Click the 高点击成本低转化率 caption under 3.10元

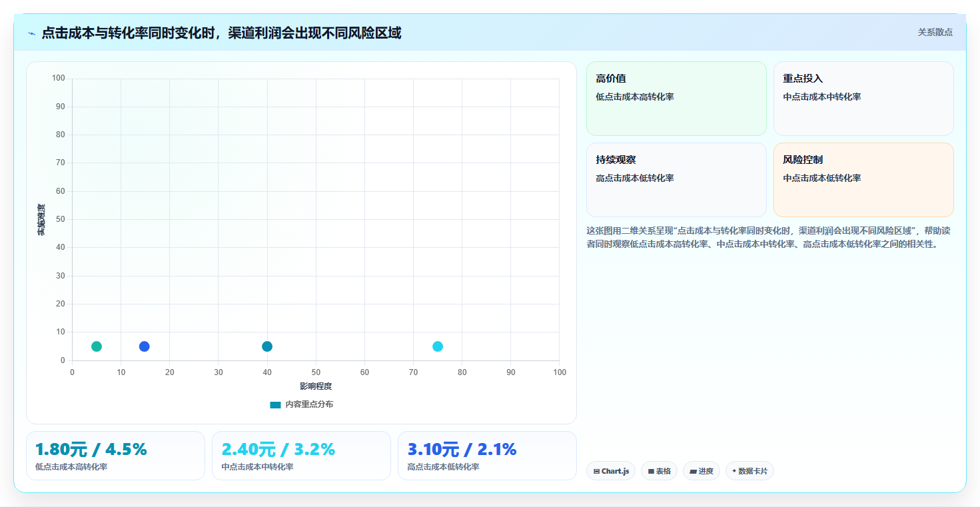click(443, 467)
